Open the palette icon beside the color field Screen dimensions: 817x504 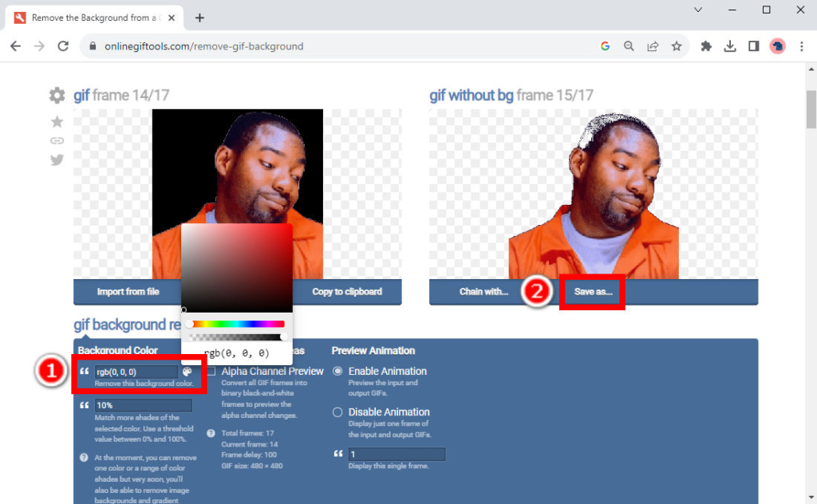tap(187, 372)
